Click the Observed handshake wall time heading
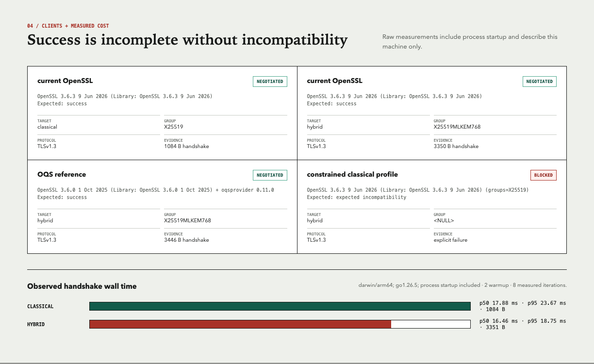 tap(82, 286)
